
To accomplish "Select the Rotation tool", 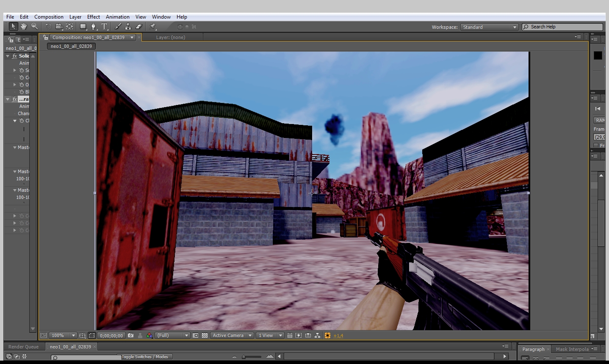I will point(48,26).
